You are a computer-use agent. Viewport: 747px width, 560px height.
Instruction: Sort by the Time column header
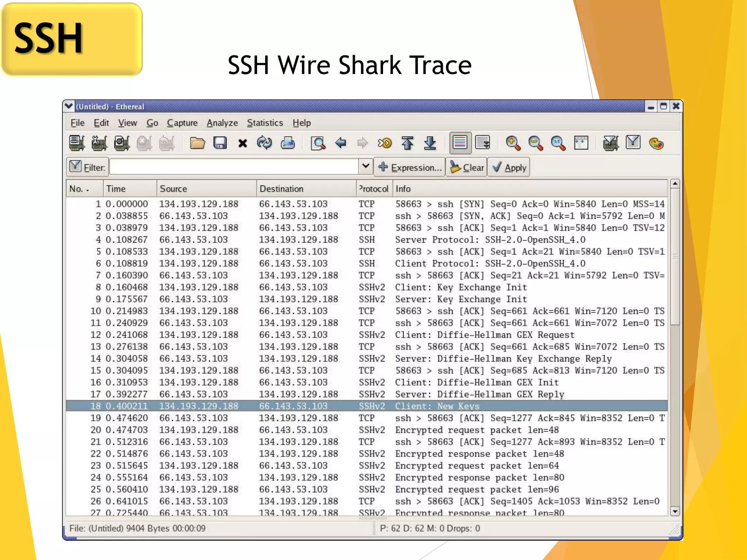[x=130, y=188]
